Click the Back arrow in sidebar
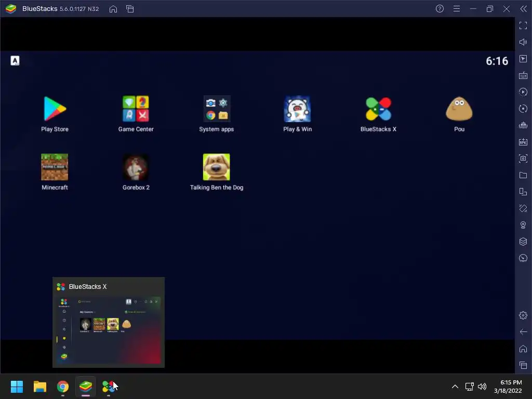 (523, 332)
